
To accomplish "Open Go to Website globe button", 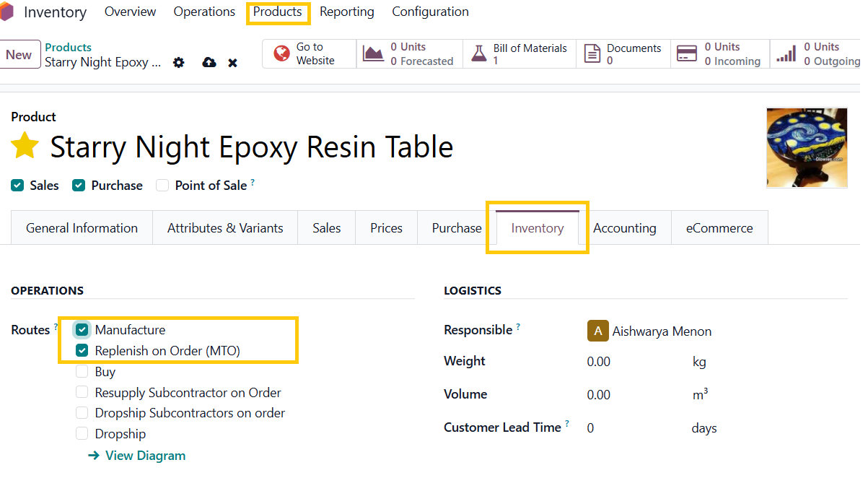I will pyautogui.click(x=309, y=54).
